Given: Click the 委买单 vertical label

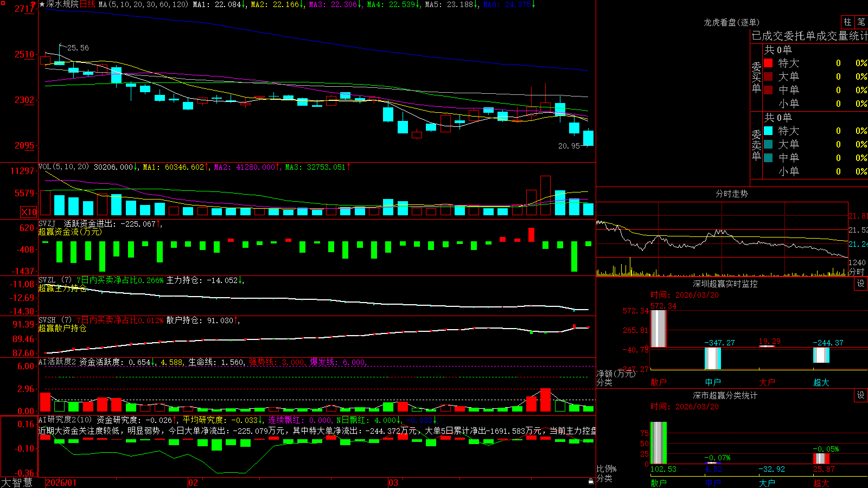Looking at the screenshot, I should pos(756,77).
